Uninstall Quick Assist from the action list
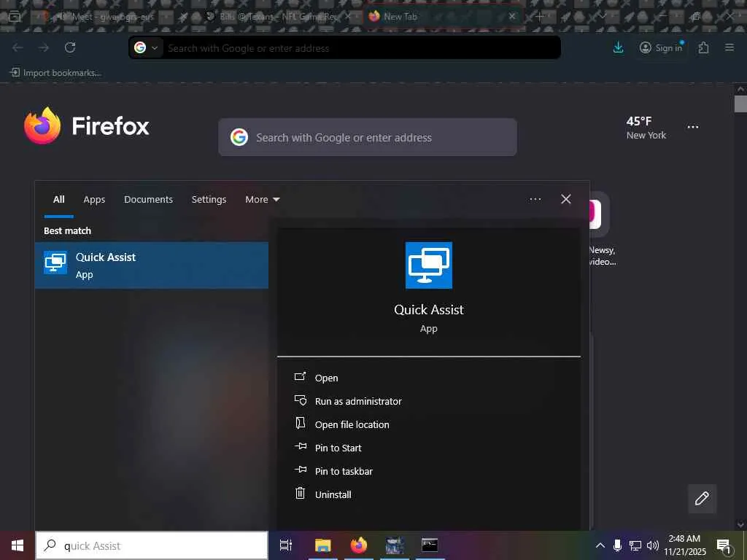The image size is (747, 560). point(322,494)
